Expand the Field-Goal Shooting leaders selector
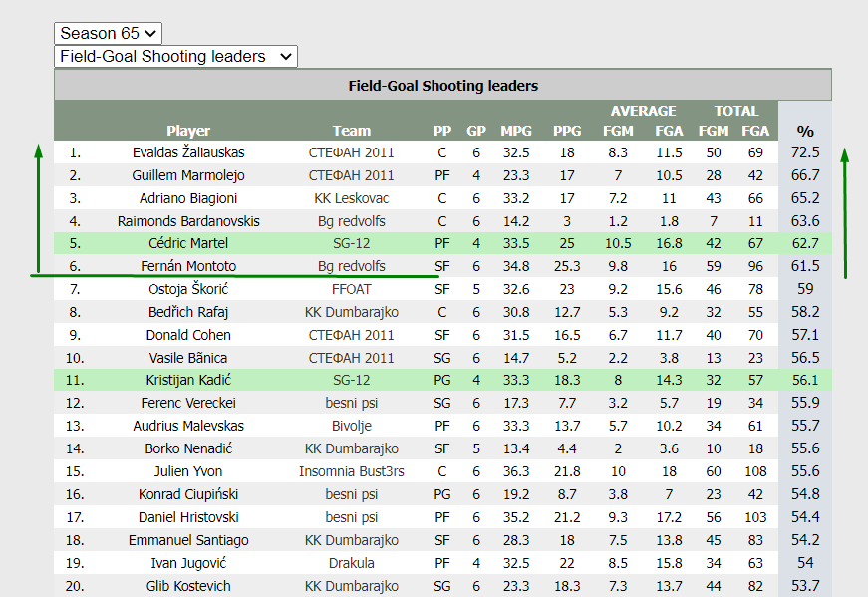 (175, 57)
